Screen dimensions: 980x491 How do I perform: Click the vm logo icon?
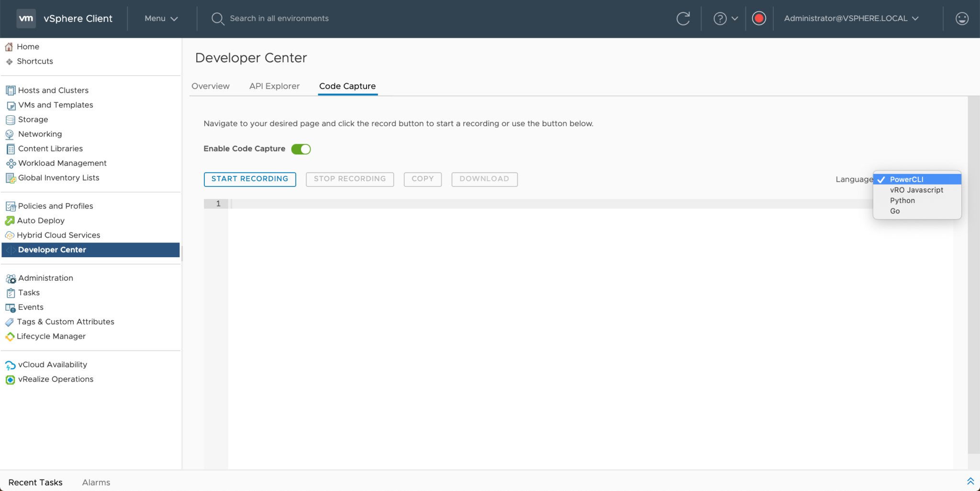click(26, 18)
